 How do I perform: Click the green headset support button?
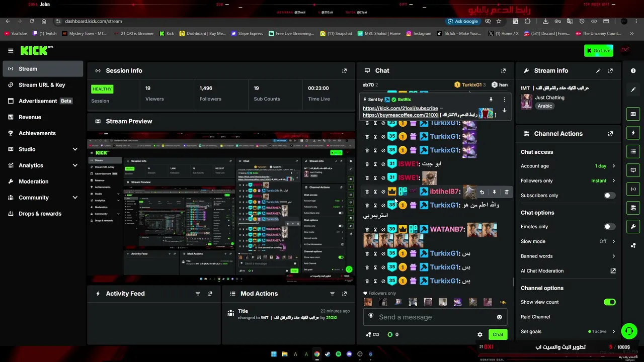629,331
